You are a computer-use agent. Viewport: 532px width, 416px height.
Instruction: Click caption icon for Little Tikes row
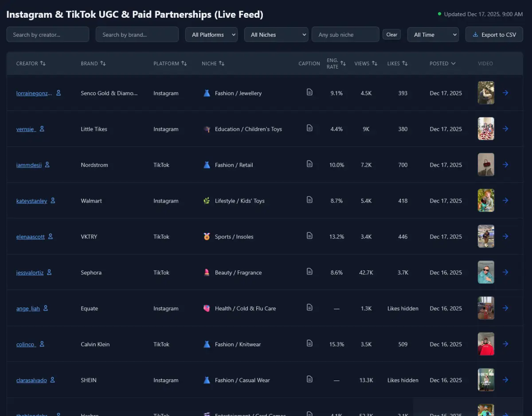[x=309, y=128]
